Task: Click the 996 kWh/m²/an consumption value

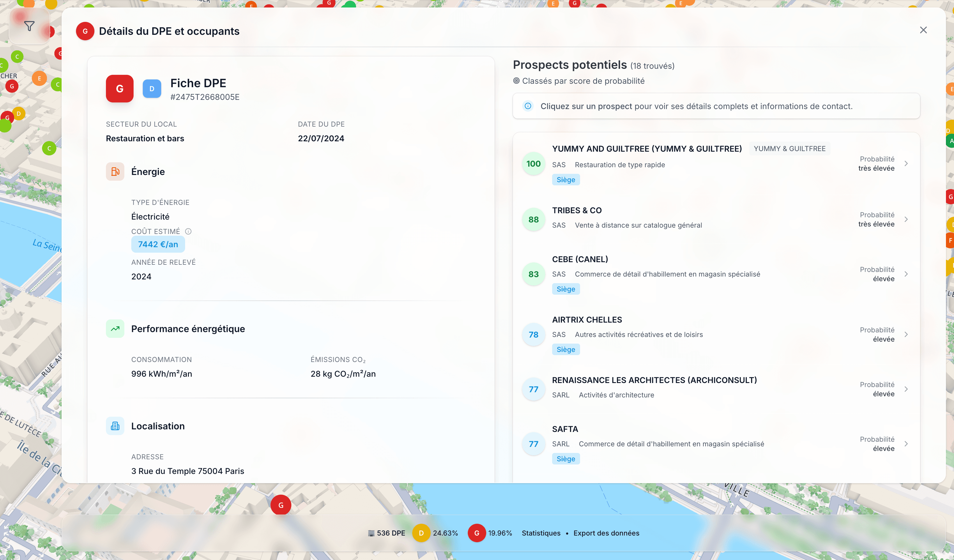Action: click(x=162, y=374)
